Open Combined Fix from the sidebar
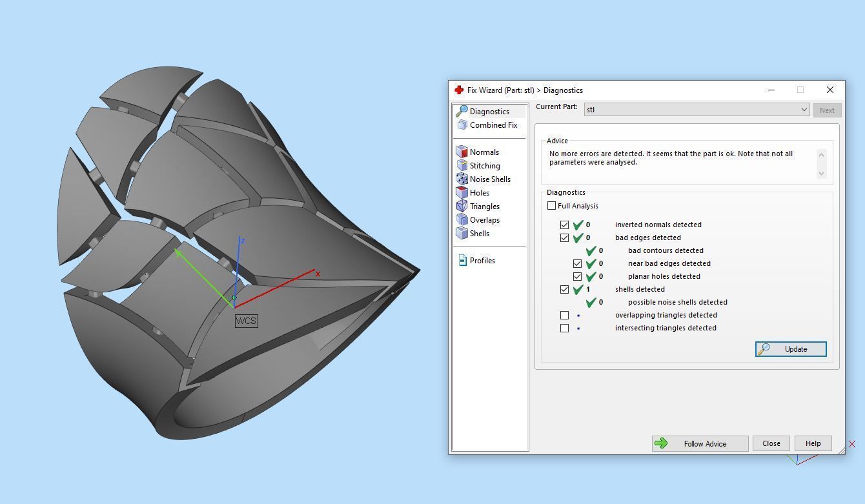The image size is (865, 504). coord(488,125)
